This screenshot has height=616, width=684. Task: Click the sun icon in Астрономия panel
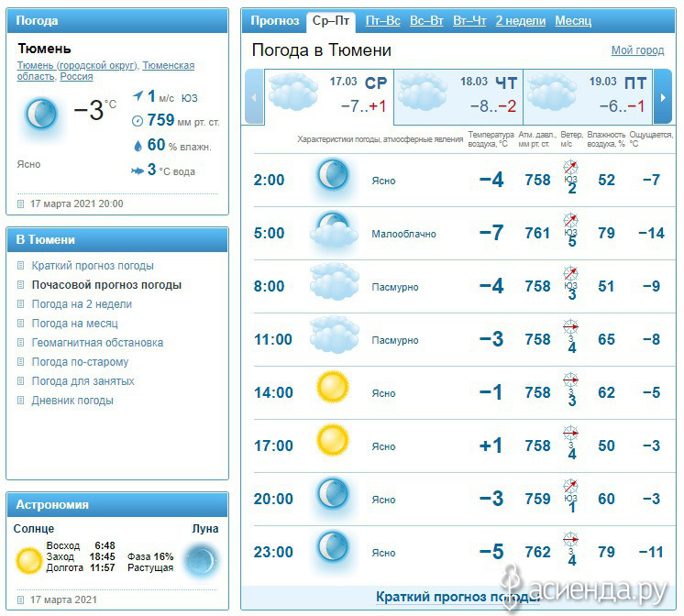pyautogui.click(x=28, y=560)
